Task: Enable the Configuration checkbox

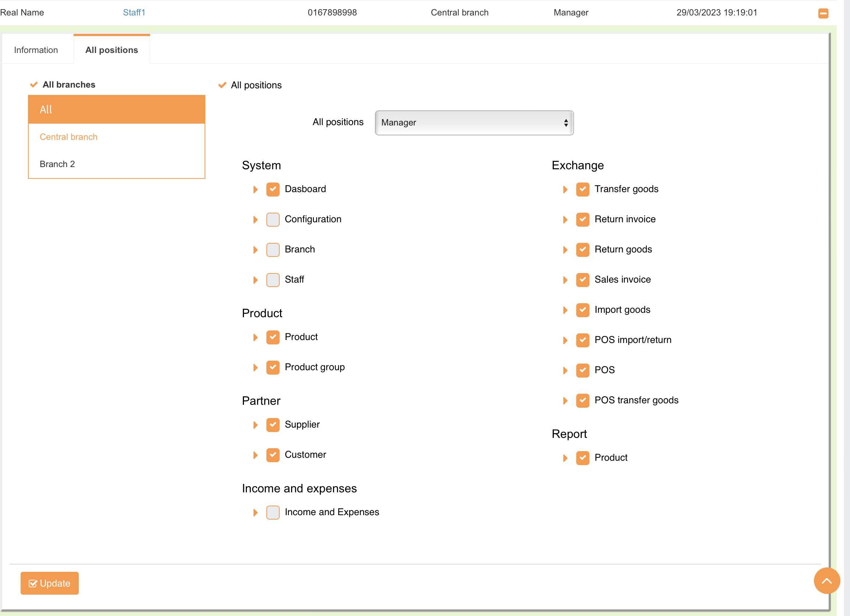Action: (x=273, y=220)
